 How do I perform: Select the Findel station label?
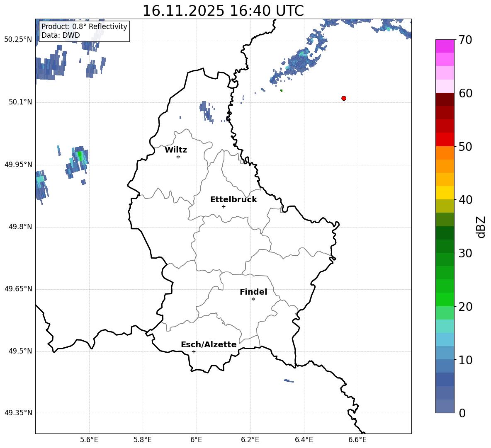253,292
